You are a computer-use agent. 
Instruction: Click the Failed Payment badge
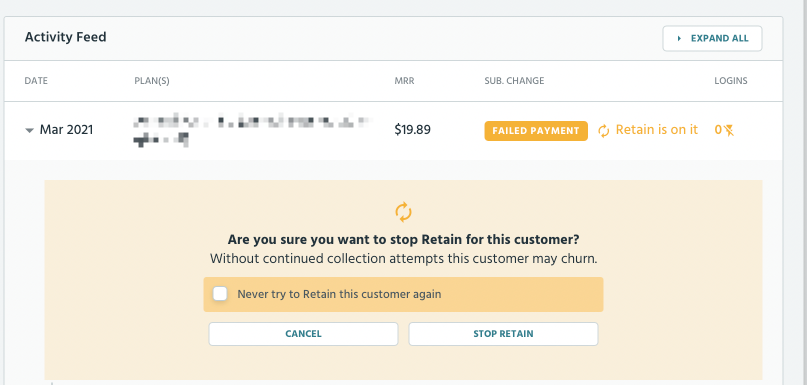(536, 131)
